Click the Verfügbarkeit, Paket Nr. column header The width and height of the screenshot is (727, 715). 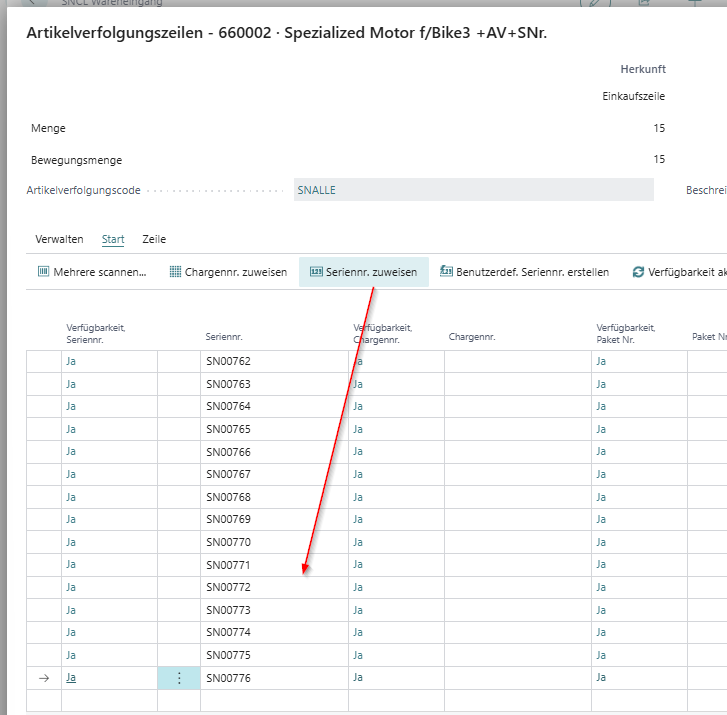tap(625, 332)
